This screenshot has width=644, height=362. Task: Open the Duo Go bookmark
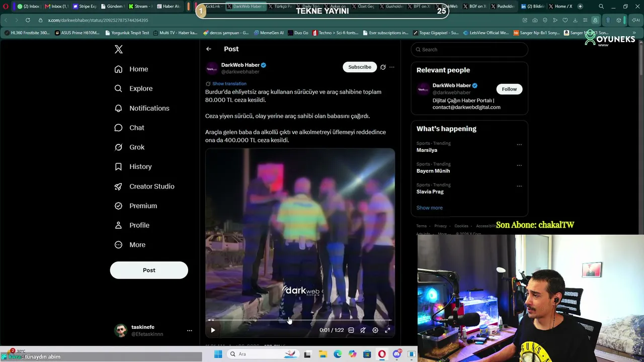coord(298,33)
